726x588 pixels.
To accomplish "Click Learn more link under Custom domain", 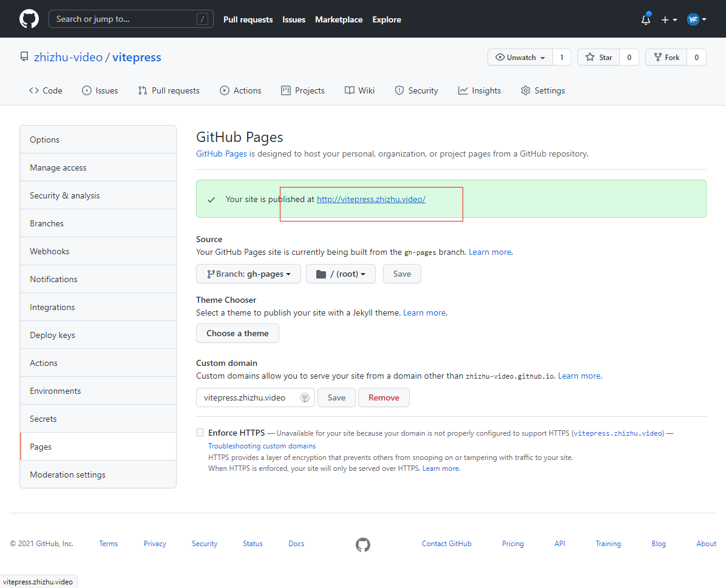I will pos(579,376).
